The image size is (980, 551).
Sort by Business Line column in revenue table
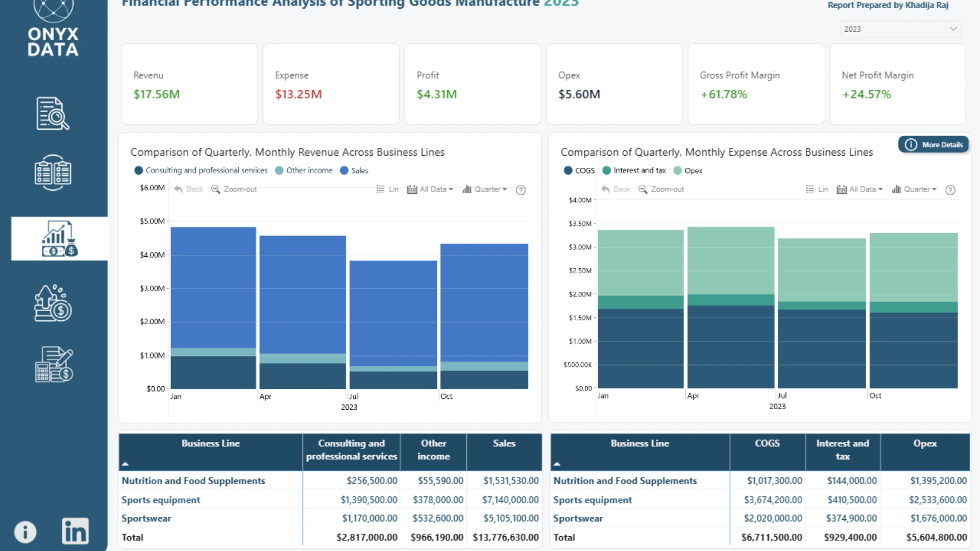tap(210, 443)
